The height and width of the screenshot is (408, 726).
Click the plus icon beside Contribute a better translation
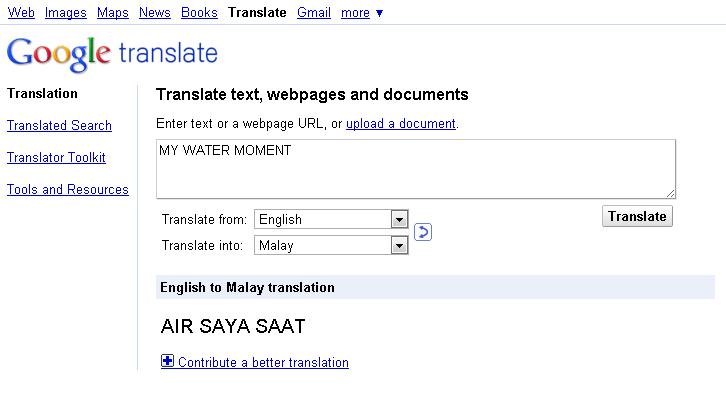167,361
